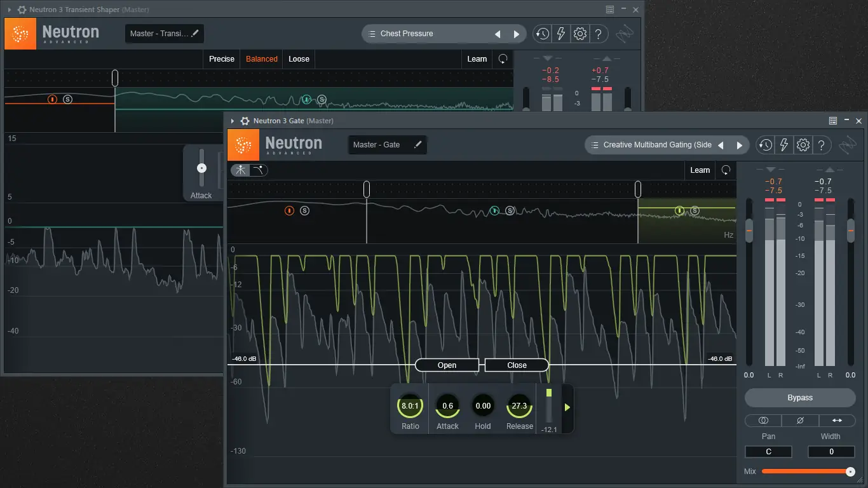Click the Pan value field showing C

point(769,452)
